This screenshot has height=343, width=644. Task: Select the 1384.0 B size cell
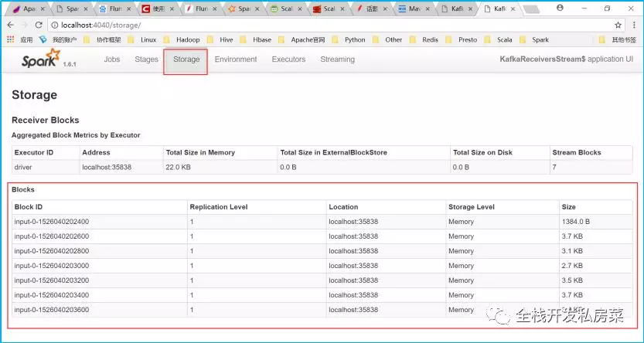tap(595, 222)
